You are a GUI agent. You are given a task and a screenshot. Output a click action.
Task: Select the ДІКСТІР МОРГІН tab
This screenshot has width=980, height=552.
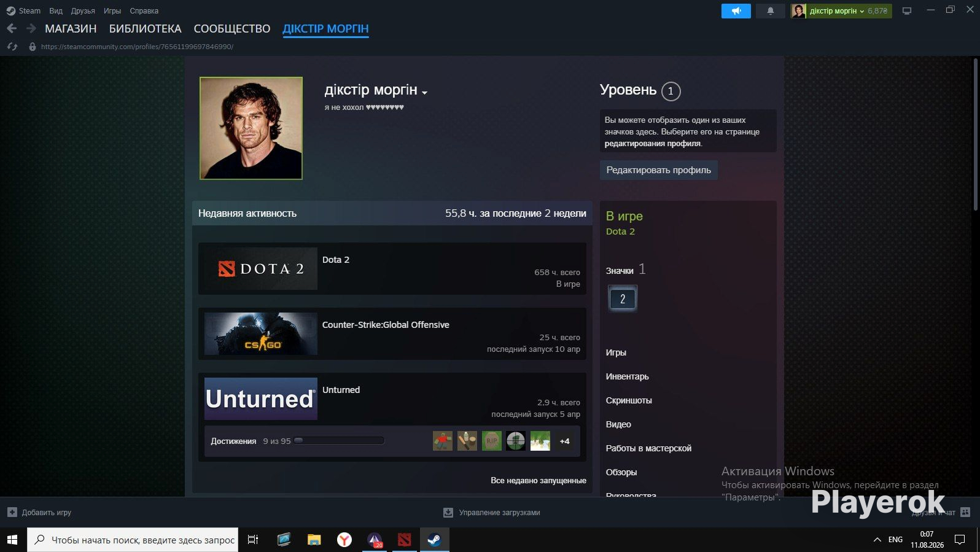click(325, 29)
